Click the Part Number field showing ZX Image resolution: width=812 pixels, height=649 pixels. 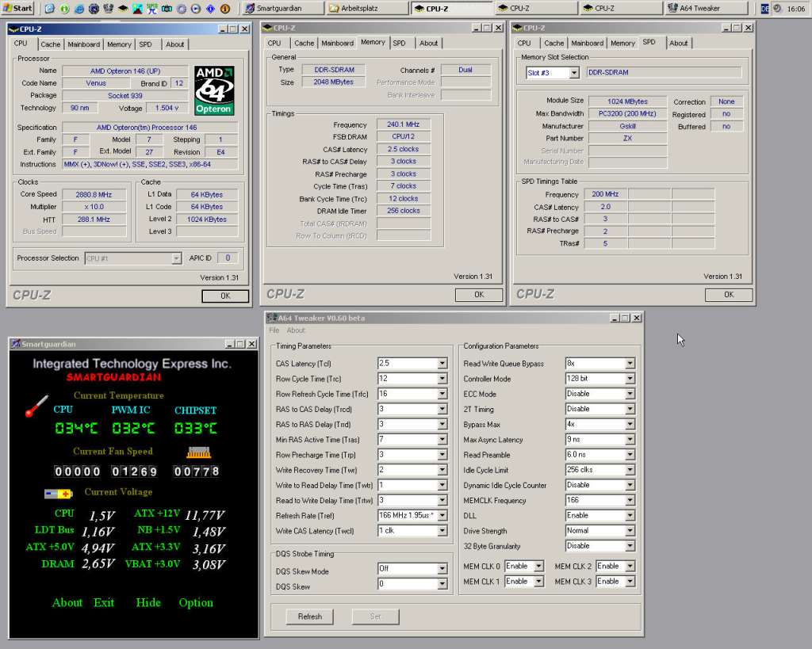(628, 138)
